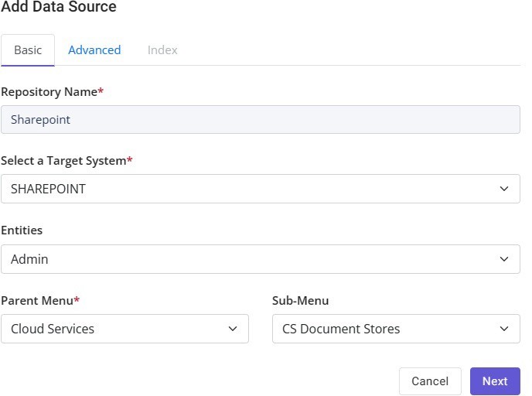Select the Basic tab
This screenshot has width=532, height=396.
[x=28, y=50]
